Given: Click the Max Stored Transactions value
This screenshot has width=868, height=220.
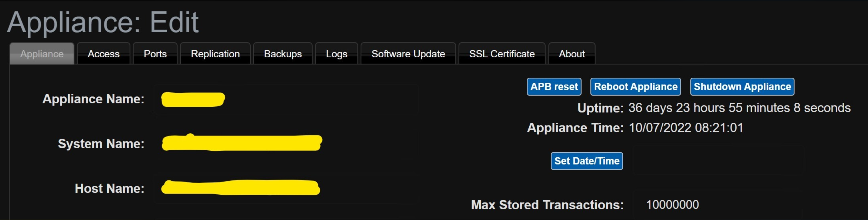Looking at the screenshot, I should 672,204.
